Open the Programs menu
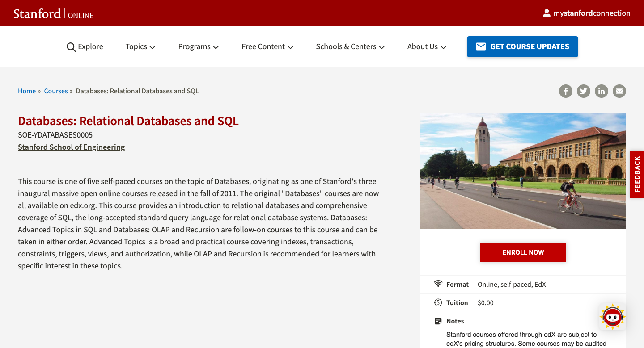Viewport: 644px width, 348px height. click(x=199, y=46)
